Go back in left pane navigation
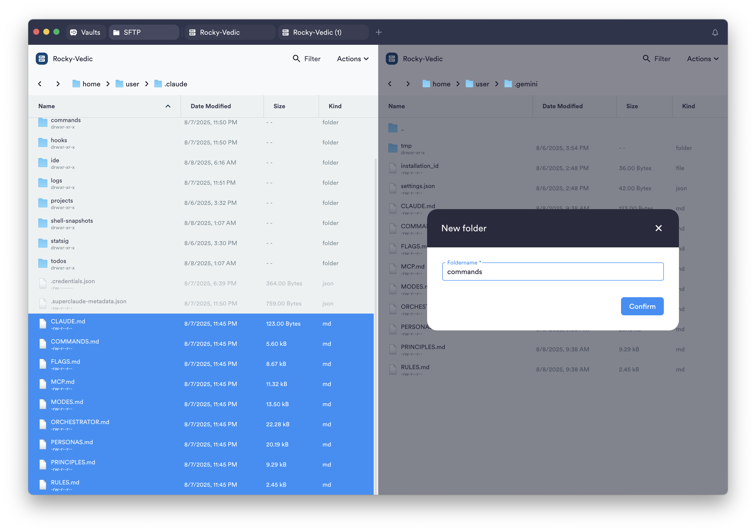The image size is (756, 532). coord(40,84)
